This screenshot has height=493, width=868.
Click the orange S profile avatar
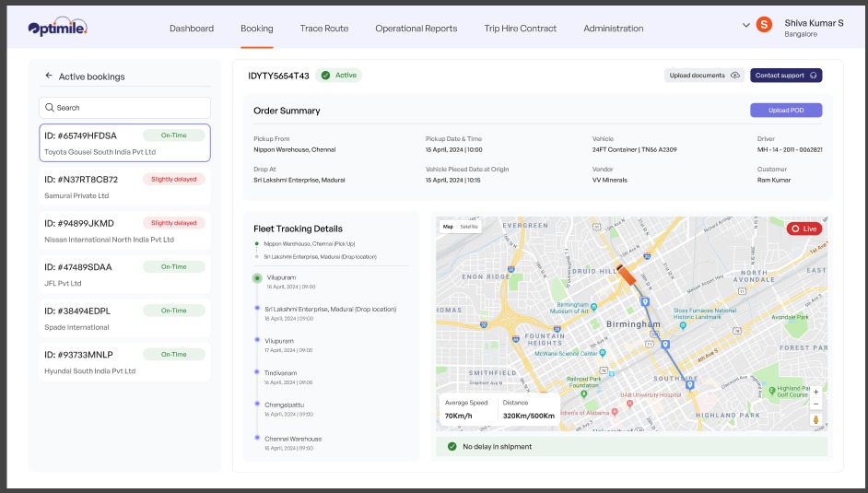pos(764,24)
